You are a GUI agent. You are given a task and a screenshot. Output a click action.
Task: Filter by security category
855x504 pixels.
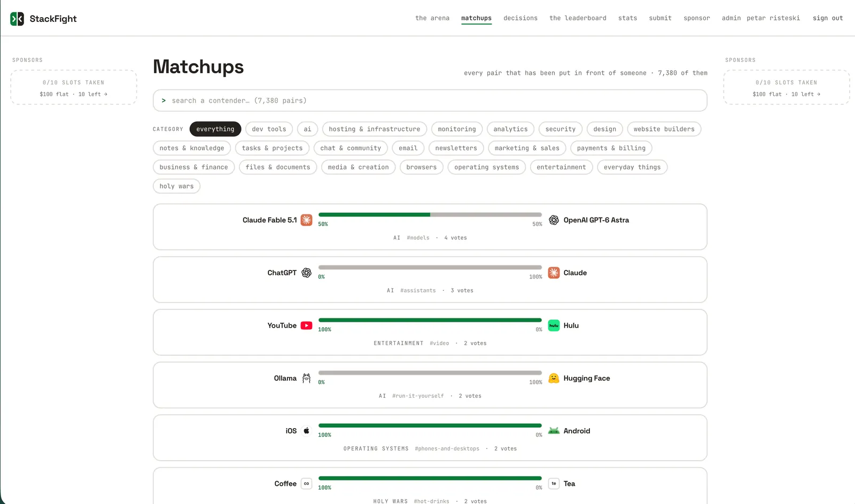(561, 129)
